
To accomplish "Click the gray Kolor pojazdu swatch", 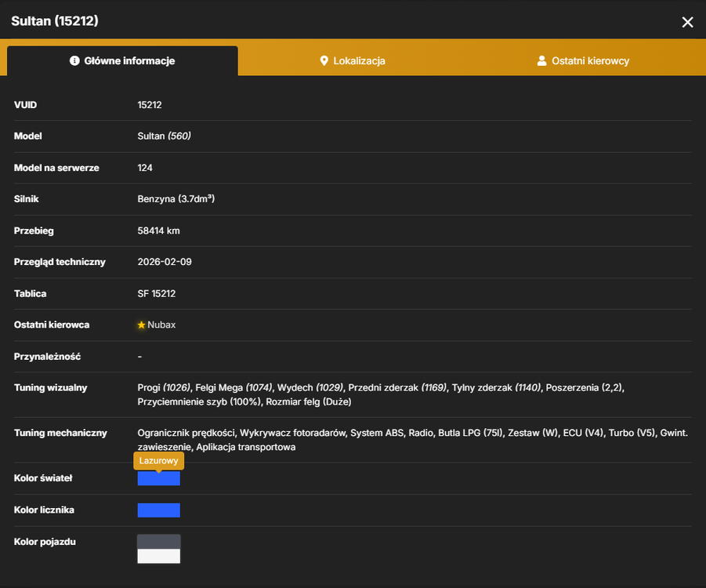I will pyautogui.click(x=158, y=542).
